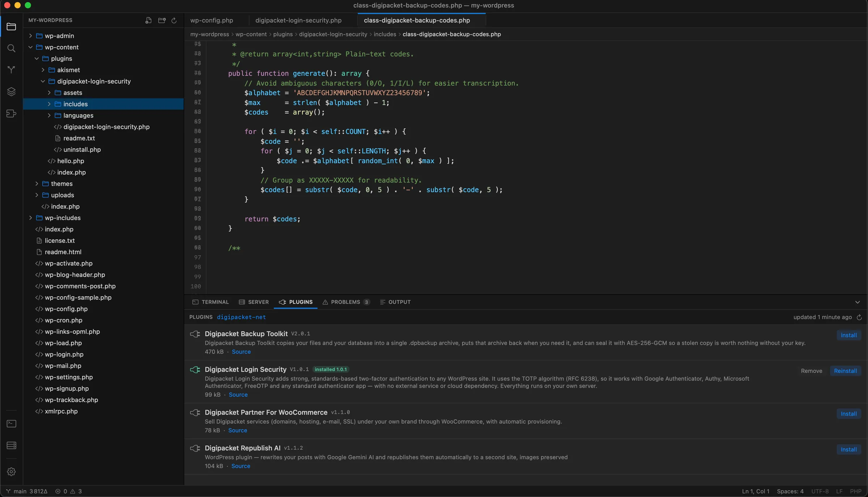868x497 pixels.
Task: Open the settings gear icon
Action: pyautogui.click(x=11, y=472)
